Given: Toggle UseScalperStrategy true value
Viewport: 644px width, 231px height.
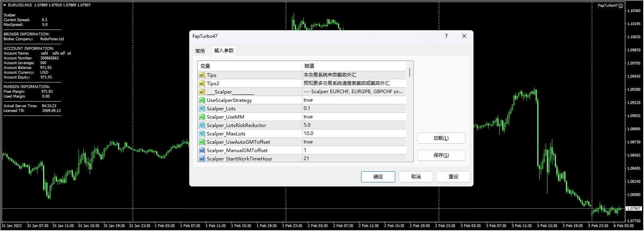Looking at the screenshot, I should click(x=308, y=100).
